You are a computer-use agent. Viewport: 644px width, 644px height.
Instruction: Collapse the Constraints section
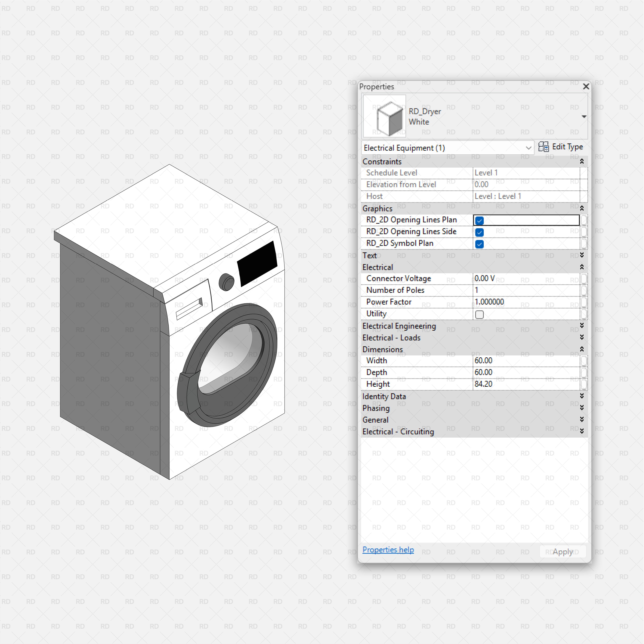582,162
